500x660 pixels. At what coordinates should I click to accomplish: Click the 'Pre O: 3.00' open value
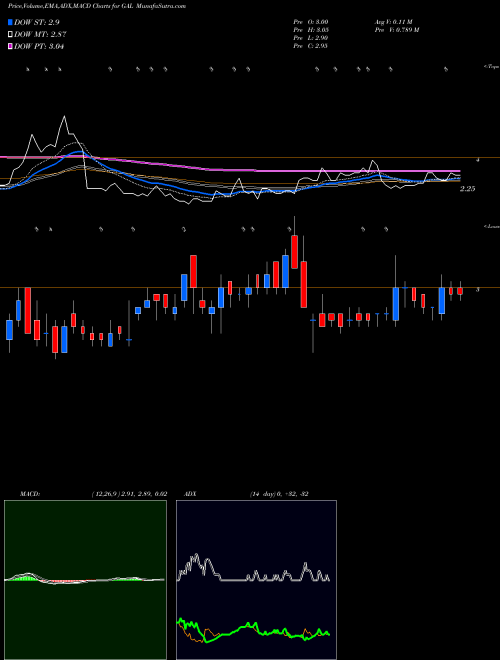(x=311, y=22)
